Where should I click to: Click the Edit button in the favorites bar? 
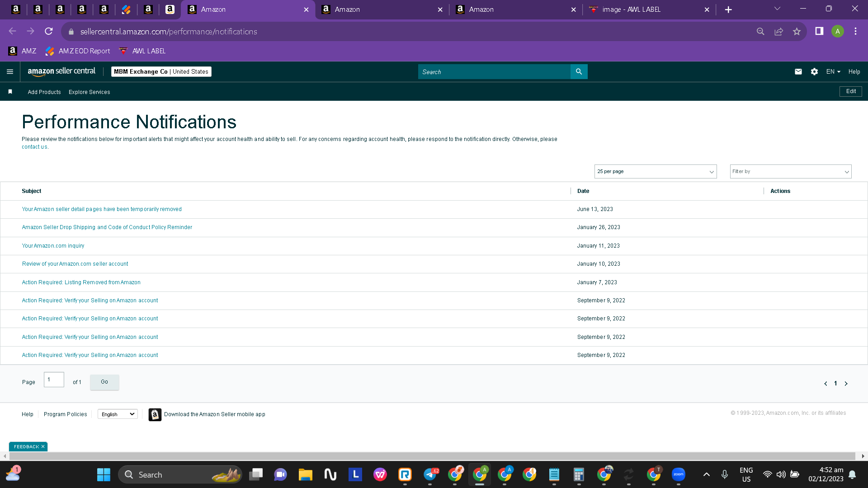[x=851, y=91]
